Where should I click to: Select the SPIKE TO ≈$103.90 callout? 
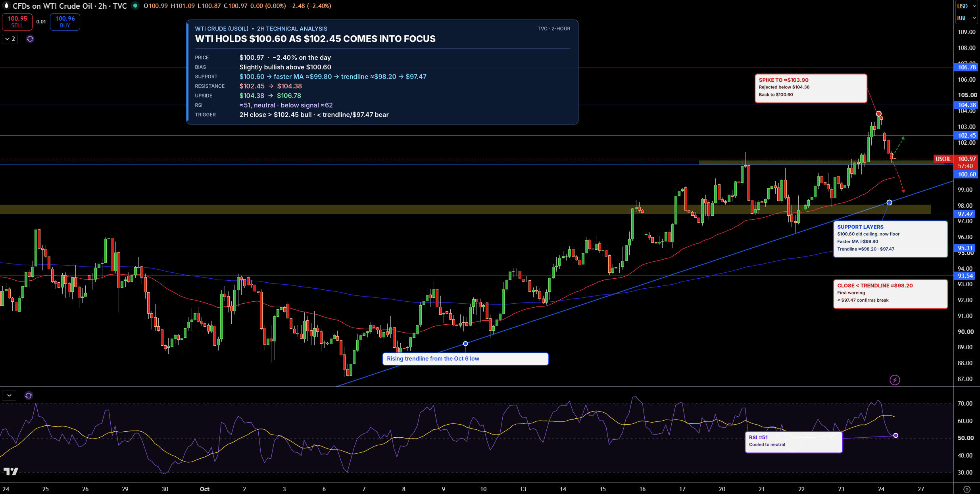pos(811,88)
